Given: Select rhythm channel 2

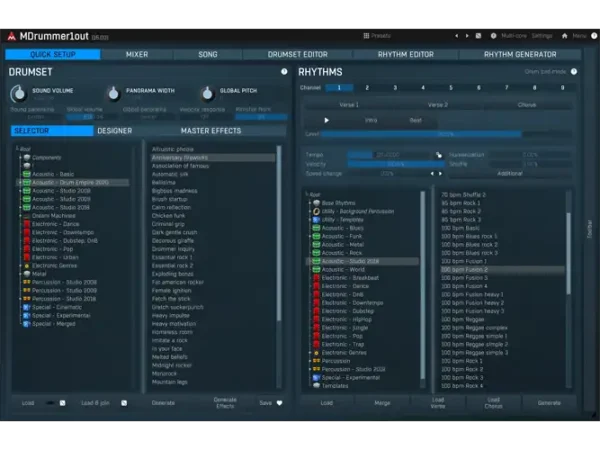Looking at the screenshot, I should 367,88.
